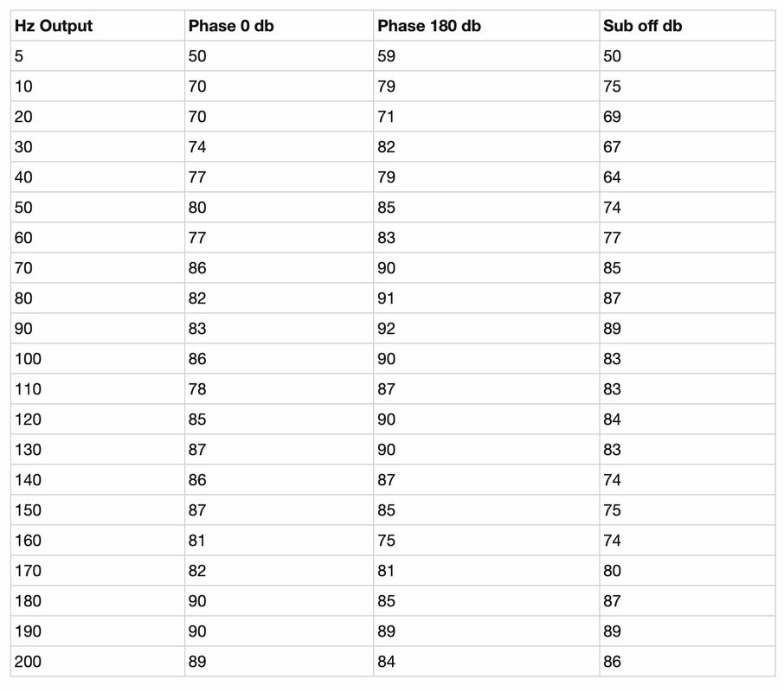Select the Phase 180 value for 160 Hz

[x=486, y=540]
